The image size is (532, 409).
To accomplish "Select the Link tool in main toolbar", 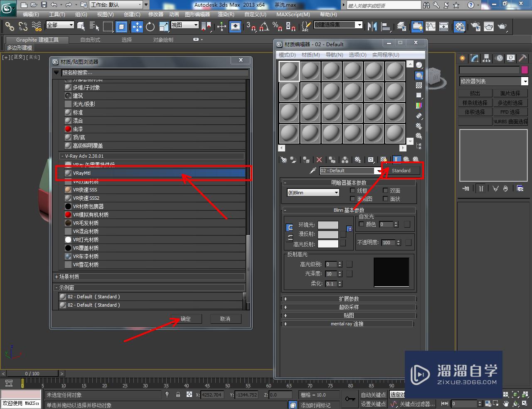I will coord(9,27).
